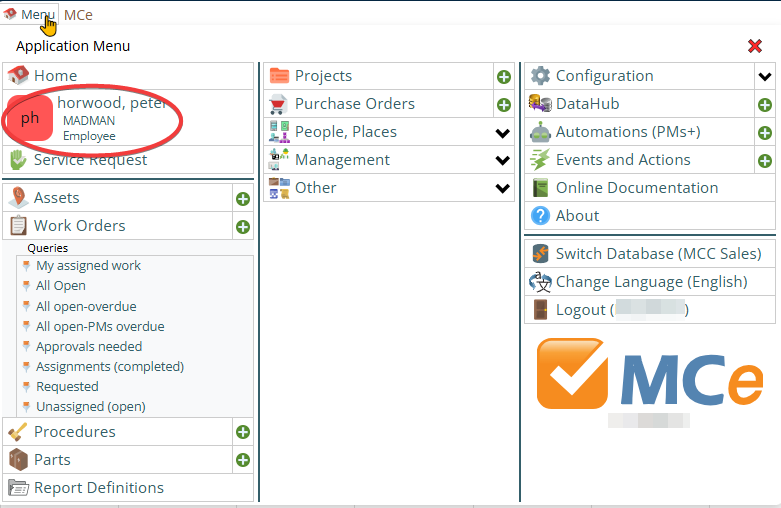Select 'All Open' query
Image resolution: width=781 pixels, height=508 pixels.
[x=61, y=286]
